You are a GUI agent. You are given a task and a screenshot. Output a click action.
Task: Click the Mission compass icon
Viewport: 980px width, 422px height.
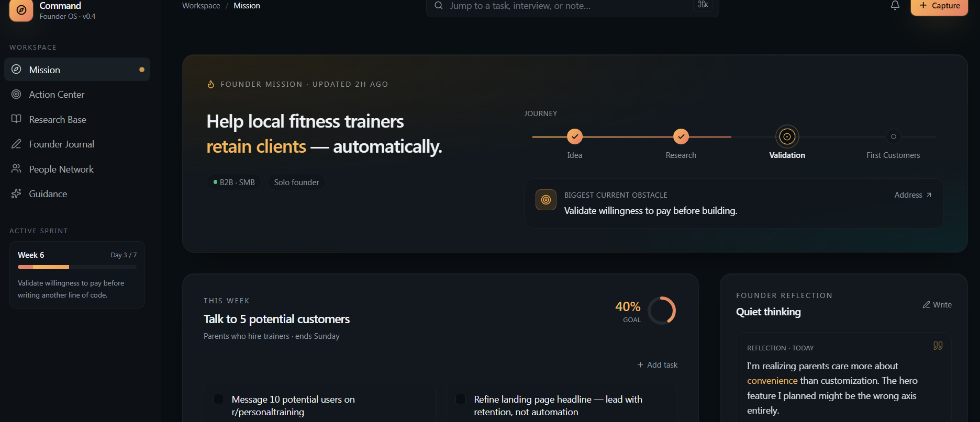pyautogui.click(x=16, y=70)
